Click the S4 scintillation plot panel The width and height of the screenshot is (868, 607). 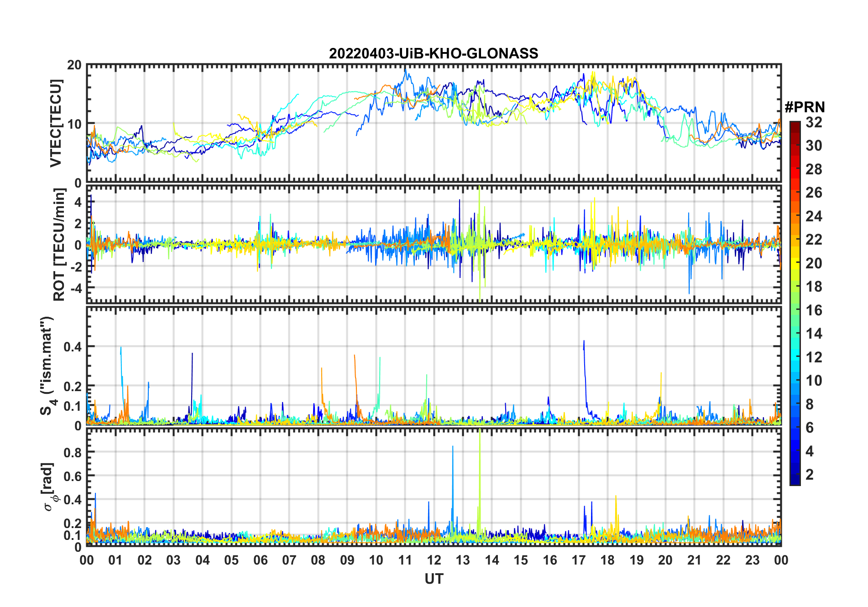tap(434, 366)
